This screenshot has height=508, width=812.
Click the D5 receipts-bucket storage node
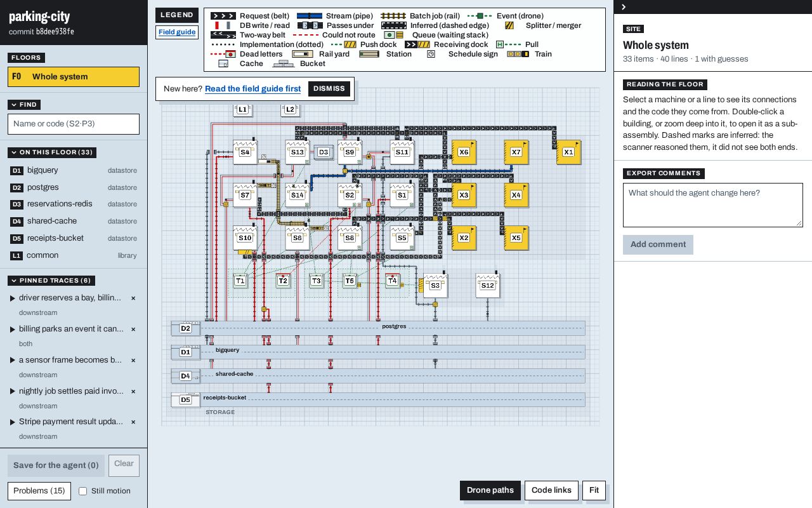coord(185,400)
